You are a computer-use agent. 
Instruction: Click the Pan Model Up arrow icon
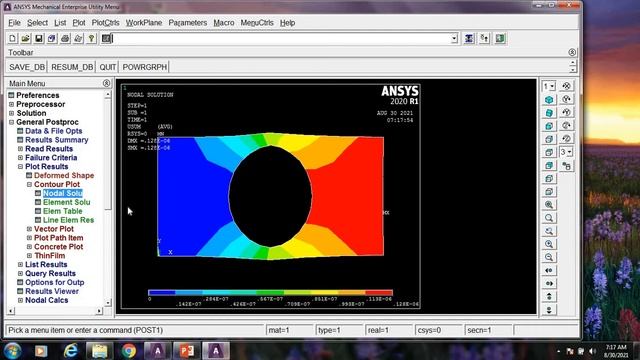click(x=549, y=296)
